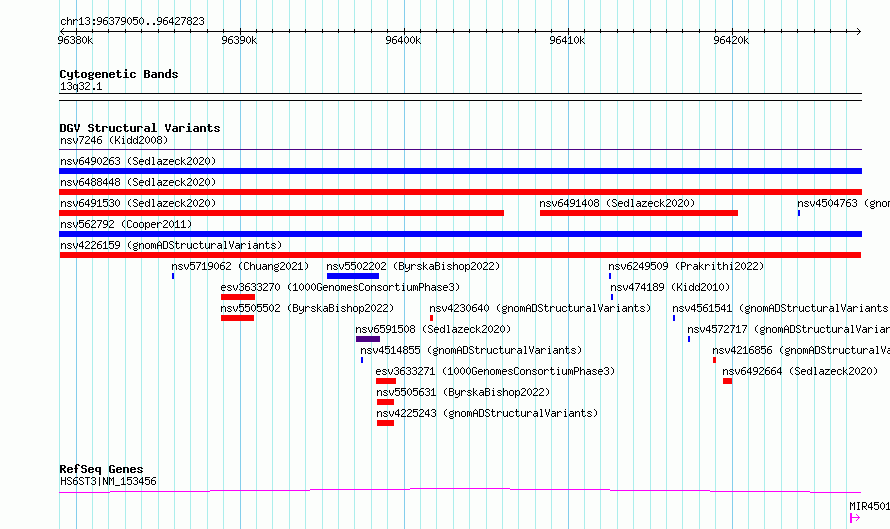Open the nsv4226159 gnomAD label

pos(171,245)
